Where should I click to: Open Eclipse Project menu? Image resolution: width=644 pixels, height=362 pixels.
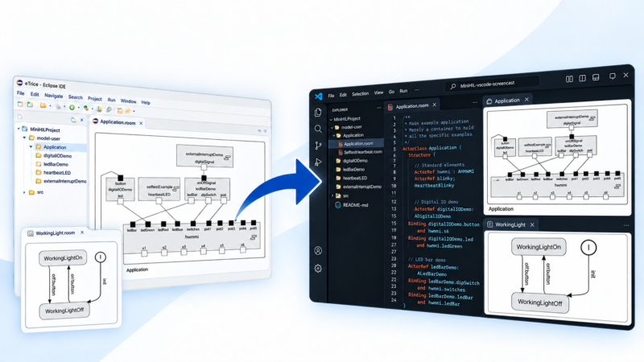pyautogui.click(x=94, y=98)
